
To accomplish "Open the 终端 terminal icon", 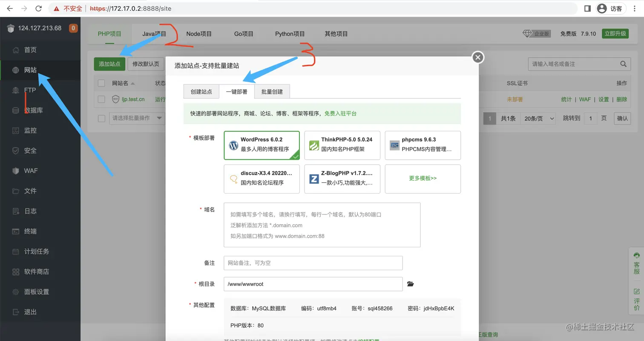I will (x=16, y=231).
